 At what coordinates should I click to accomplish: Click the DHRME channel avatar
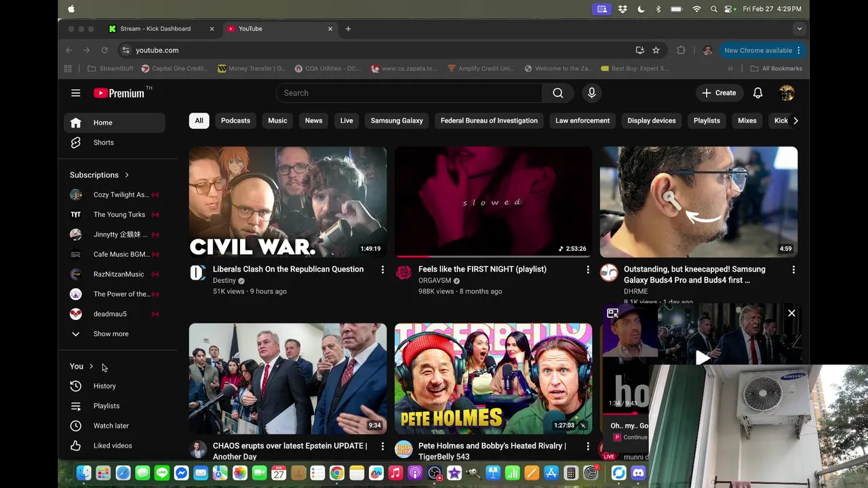tap(608, 272)
